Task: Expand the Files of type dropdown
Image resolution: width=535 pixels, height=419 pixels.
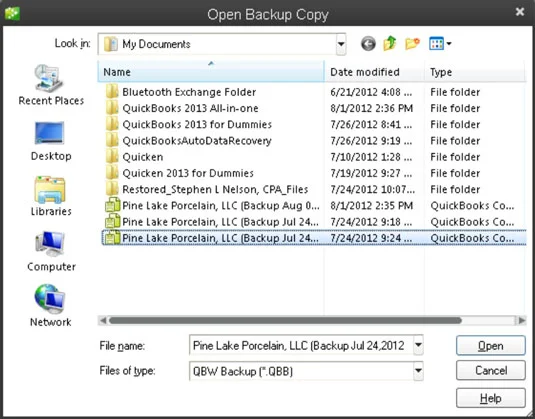Action: click(x=418, y=371)
